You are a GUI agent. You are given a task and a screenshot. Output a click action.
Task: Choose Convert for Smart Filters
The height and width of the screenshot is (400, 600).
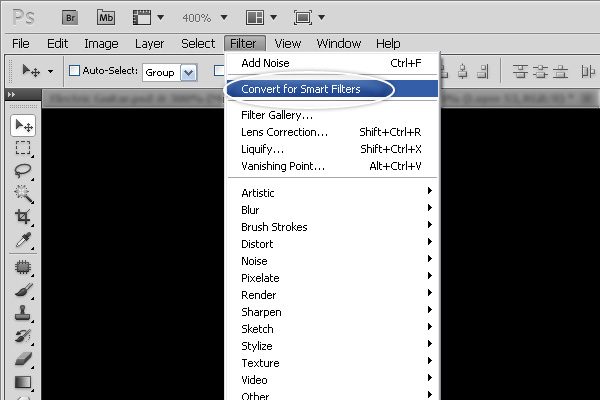click(x=333, y=89)
